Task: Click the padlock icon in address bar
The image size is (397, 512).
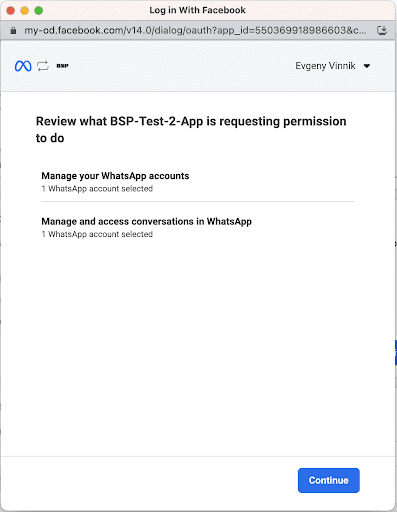Action: tap(13, 31)
